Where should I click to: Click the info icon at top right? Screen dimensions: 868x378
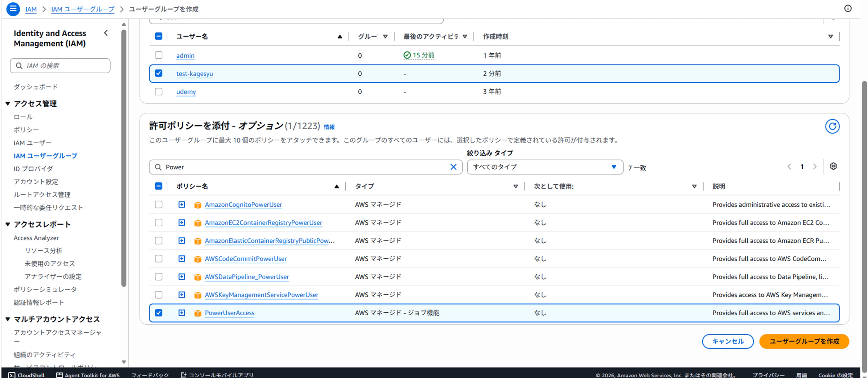(x=848, y=8)
